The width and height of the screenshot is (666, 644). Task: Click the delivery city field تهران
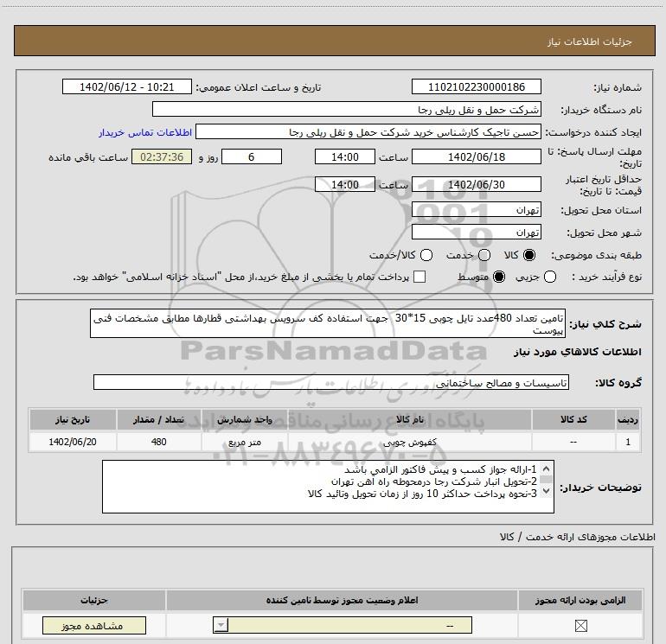(x=476, y=233)
